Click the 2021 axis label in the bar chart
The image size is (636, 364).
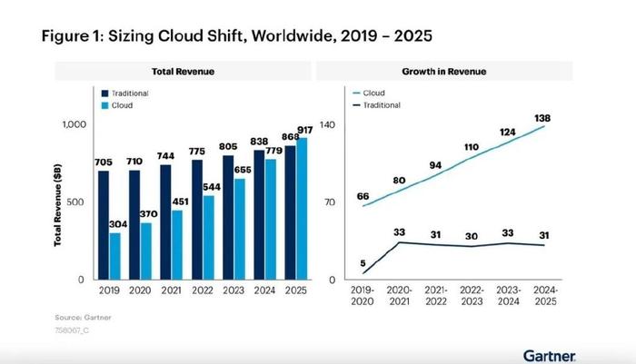(x=171, y=290)
